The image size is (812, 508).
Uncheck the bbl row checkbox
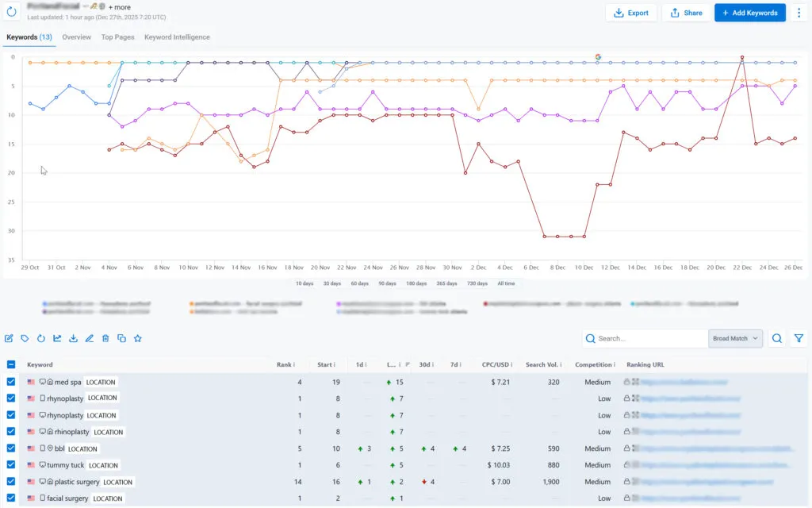pyautogui.click(x=11, y=448)
